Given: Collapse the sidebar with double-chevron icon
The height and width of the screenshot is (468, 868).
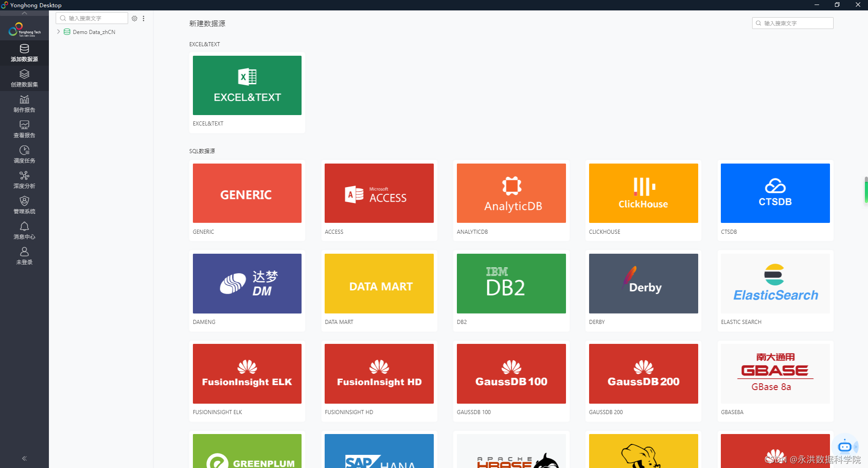Looking at the screenshot, I should 24,458.
